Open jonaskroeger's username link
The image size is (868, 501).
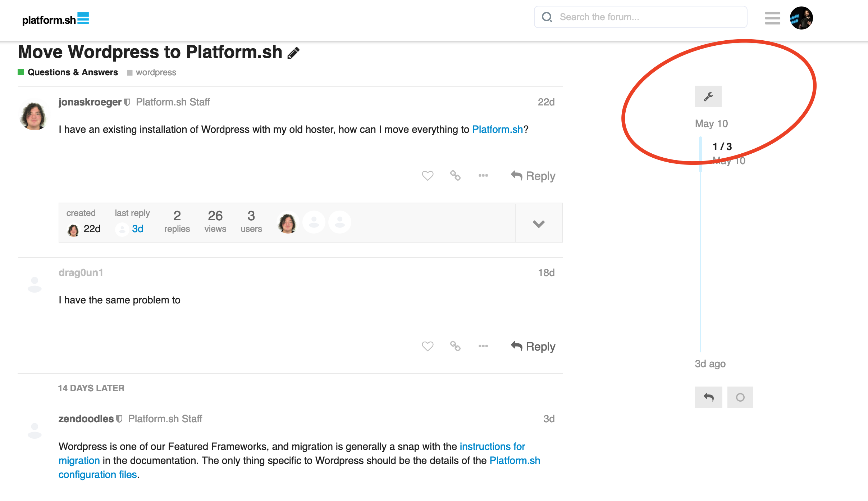(x=90, y=102)
